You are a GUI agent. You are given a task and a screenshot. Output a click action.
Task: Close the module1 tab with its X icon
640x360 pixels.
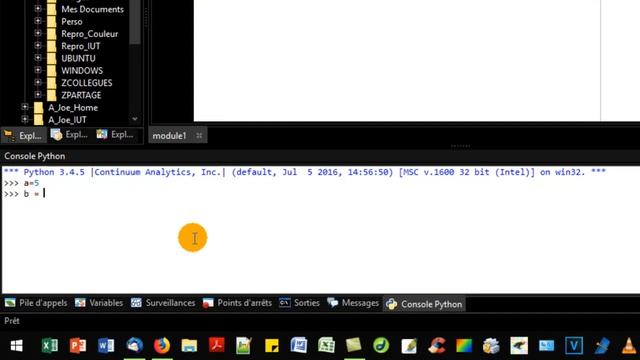[x=199, y=136]
